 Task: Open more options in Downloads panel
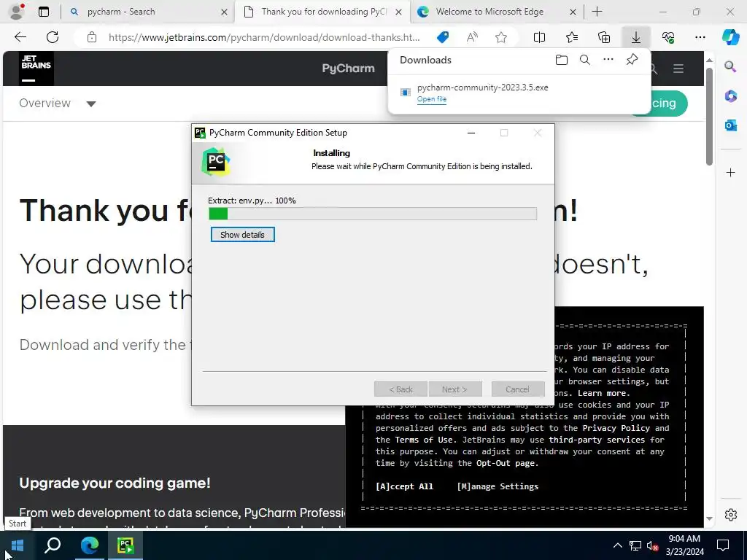(608, 60)
